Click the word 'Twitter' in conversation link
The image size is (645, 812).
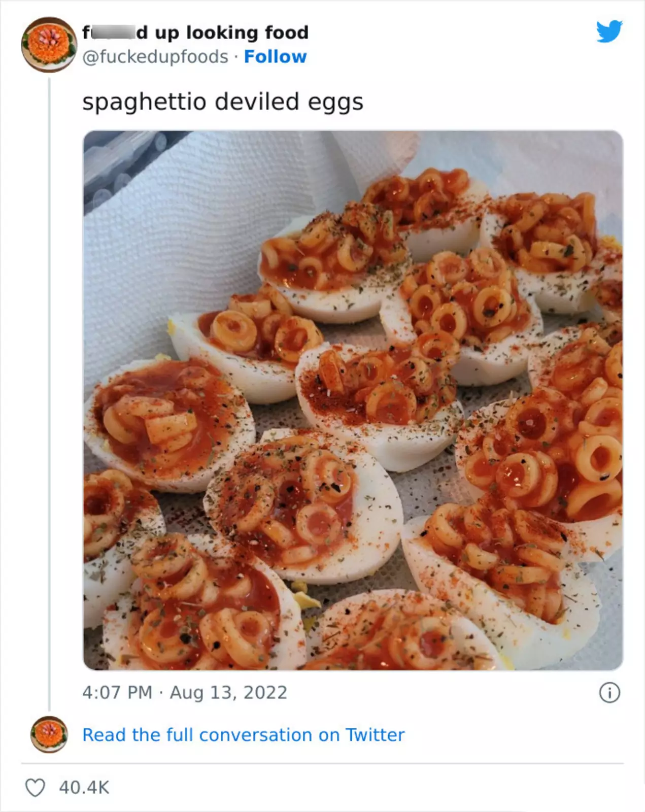click(x=375, y=735)
